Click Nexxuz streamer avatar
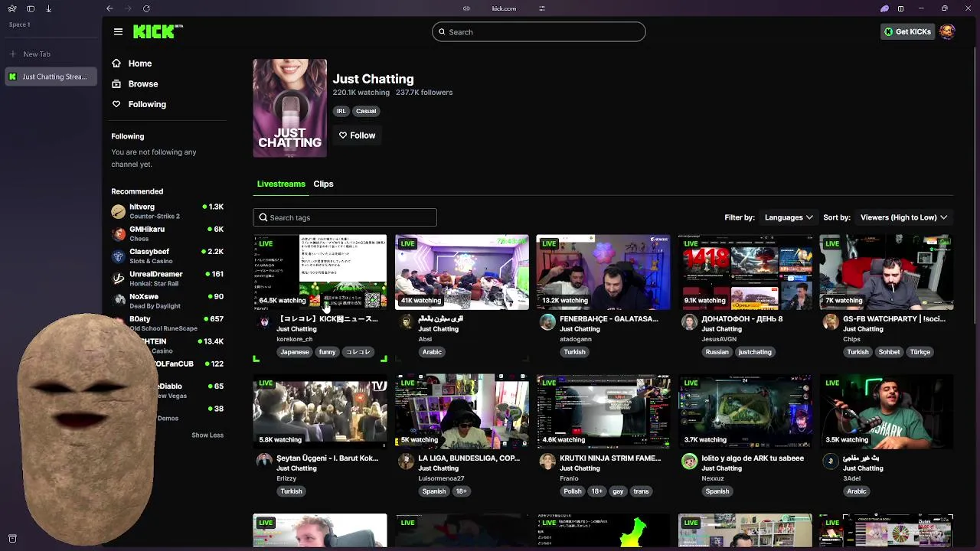980x551 pixels. tap(689, 461)
